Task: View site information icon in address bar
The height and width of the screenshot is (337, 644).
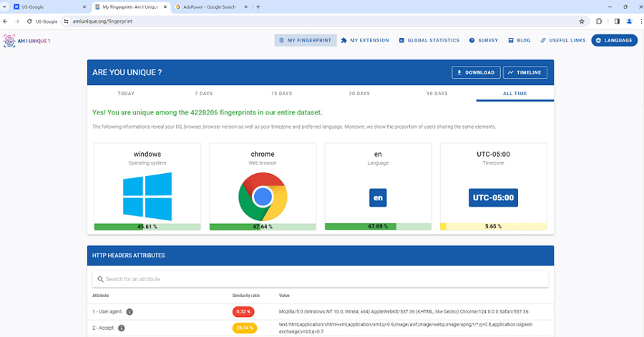Action: (x=66, y=21)
